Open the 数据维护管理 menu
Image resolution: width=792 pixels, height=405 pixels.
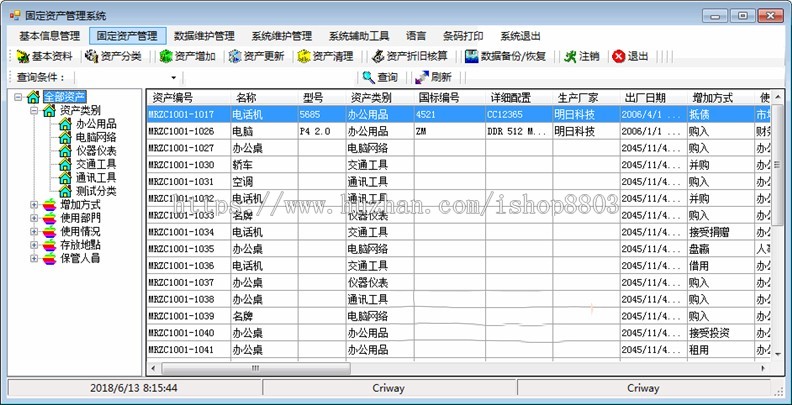pos(205,36)
